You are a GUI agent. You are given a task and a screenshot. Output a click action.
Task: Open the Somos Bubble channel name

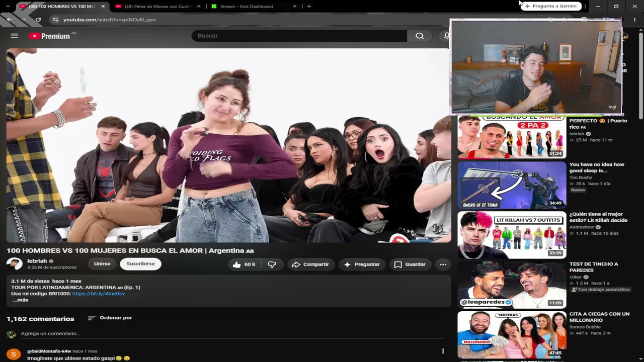tap(586, 327)
